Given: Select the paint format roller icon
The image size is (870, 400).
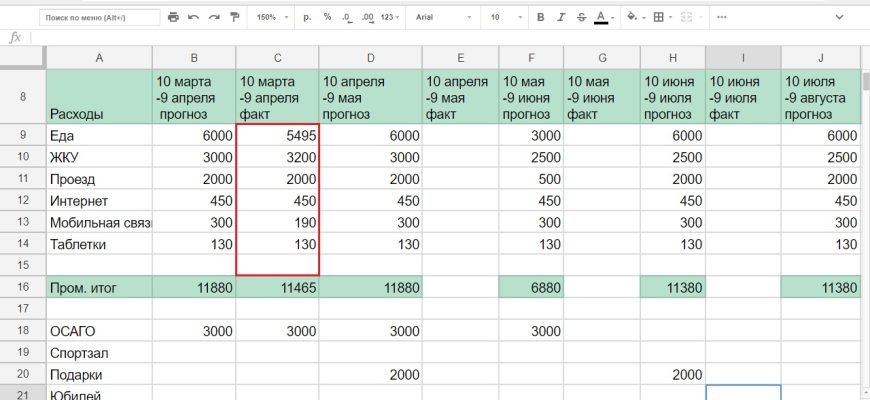Looking at the screenshot, I should click(234, 18).
